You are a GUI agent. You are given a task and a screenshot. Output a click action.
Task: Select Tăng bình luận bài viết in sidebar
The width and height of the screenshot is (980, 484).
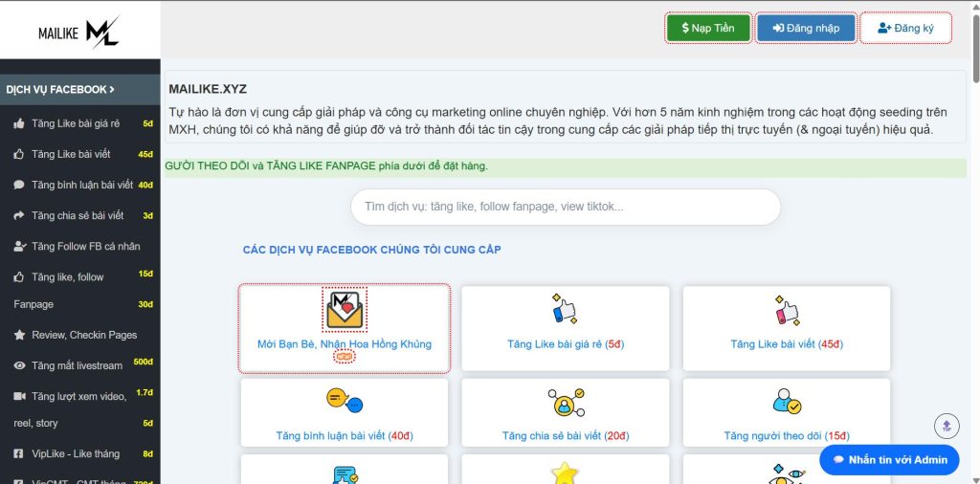coord(82,185)
